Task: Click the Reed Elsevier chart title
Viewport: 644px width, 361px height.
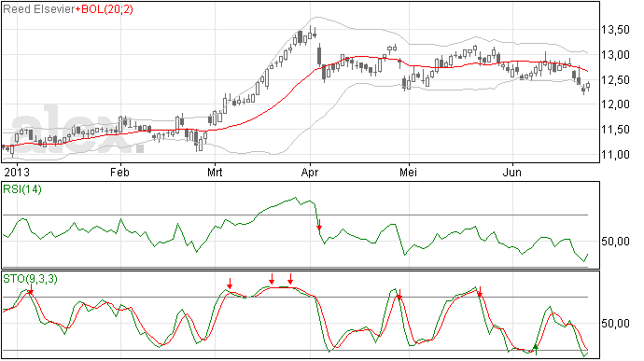Action: pyautogui.click(x=39, y=9)
